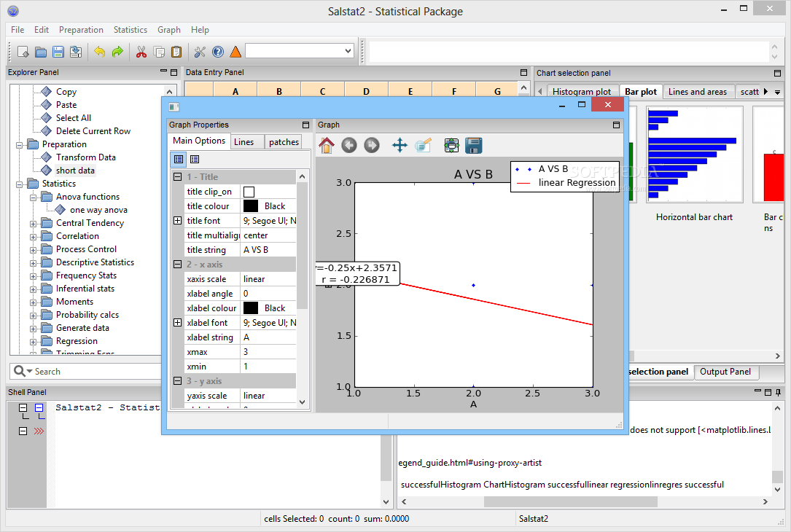Click in the Explorer Search field

(96, 372)
